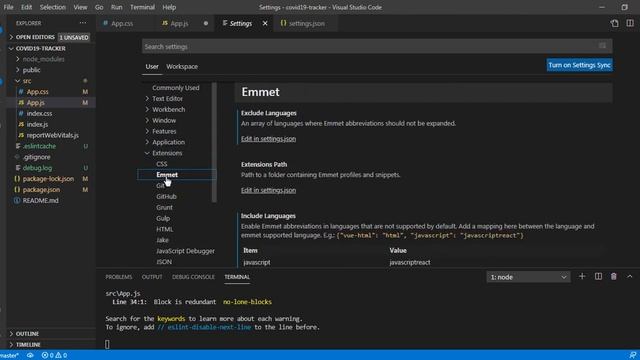640x360 pixels.
Task: Click the master branch indicator in status bar
Action: click(x=9, y=356)
